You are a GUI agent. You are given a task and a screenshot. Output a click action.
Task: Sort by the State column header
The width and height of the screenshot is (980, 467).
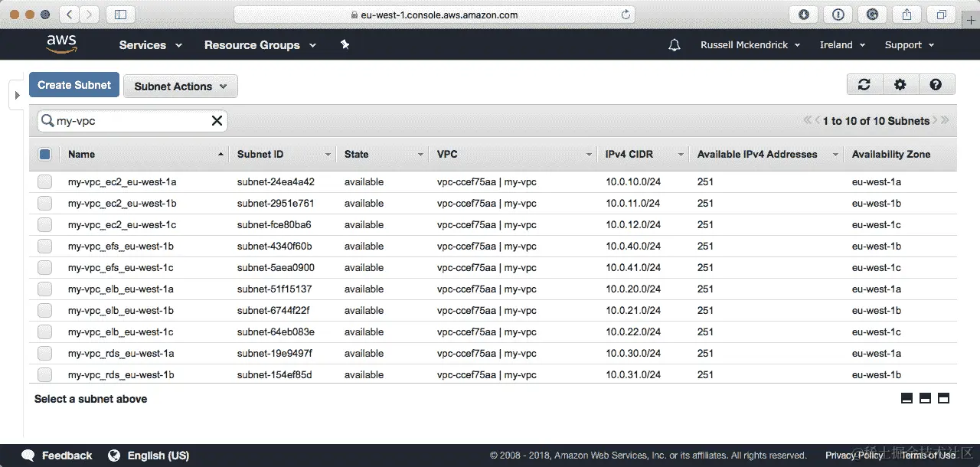tap(356, 154)
